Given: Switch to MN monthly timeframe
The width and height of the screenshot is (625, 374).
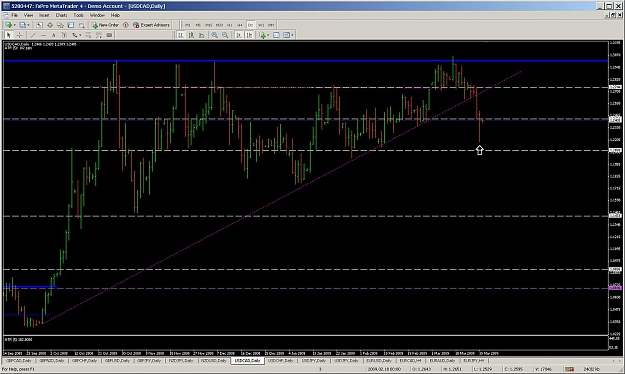Looking at the screenshot, I should pyautogui.click(x=271, y=25).
